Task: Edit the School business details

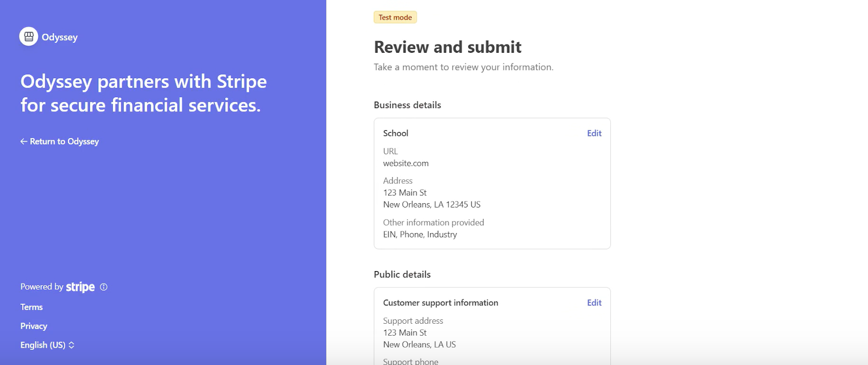Action: (x=594, y=133)
